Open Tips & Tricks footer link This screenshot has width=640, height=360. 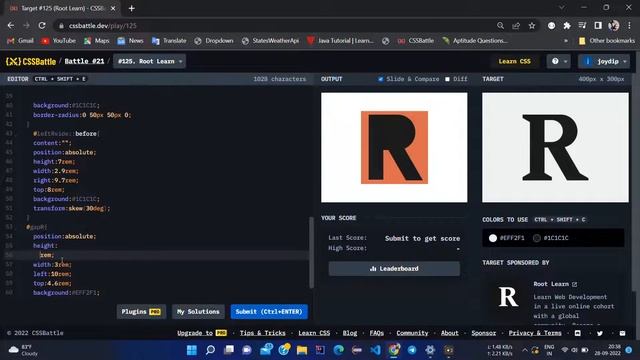262,333
